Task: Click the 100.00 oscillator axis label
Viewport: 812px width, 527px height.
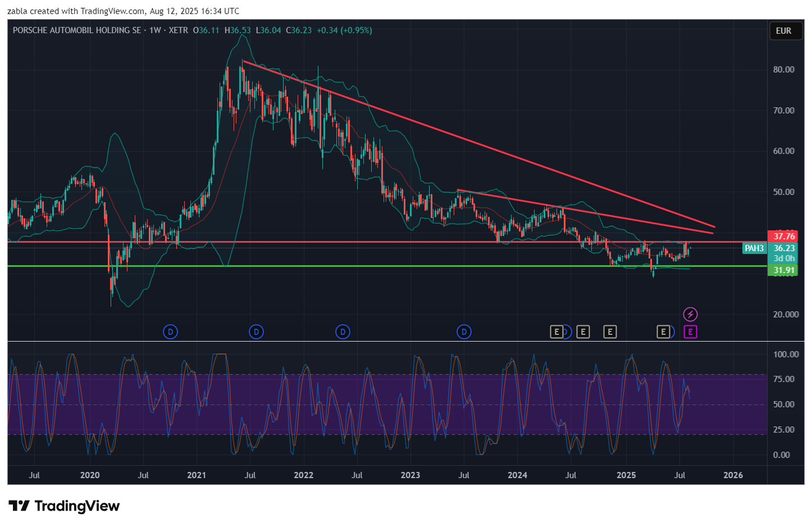Action: [x=786, y=355]
